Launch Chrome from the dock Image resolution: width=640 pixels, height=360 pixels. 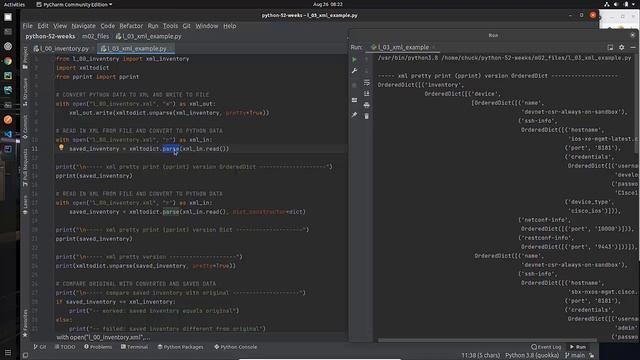8,61
